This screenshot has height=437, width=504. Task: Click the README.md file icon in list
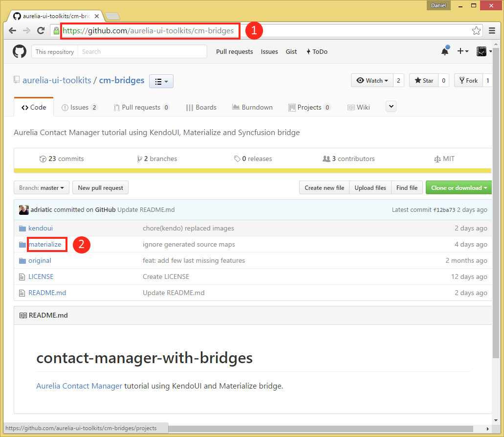(x=22, y=293)
